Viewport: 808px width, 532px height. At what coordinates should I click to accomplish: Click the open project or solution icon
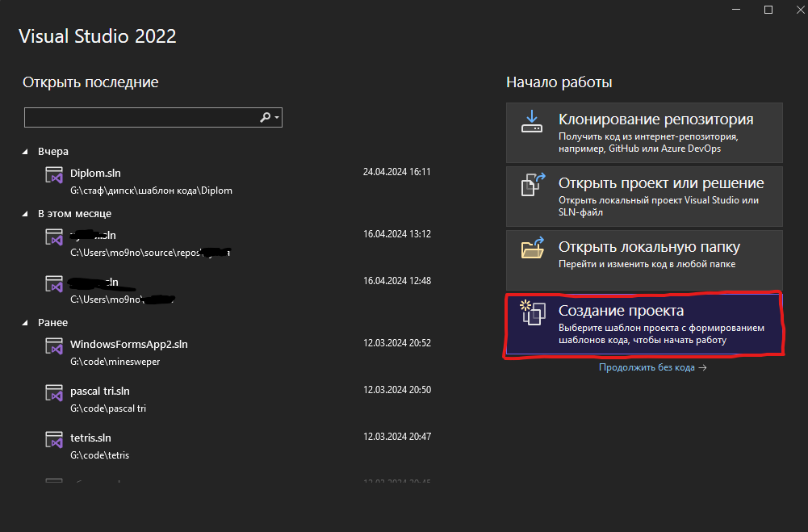tap(532, 185)
